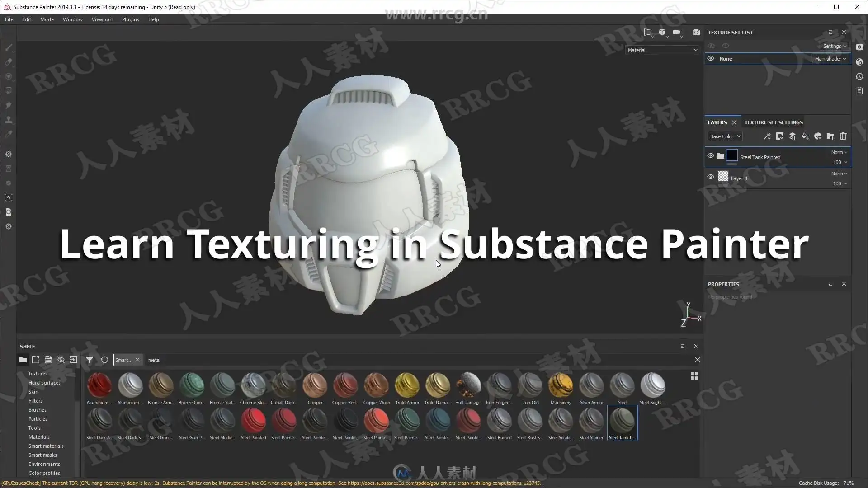This screenshot has height=488, width=868.
Task: Click the Settings button in Texture Set List
Action: point(834,46)
